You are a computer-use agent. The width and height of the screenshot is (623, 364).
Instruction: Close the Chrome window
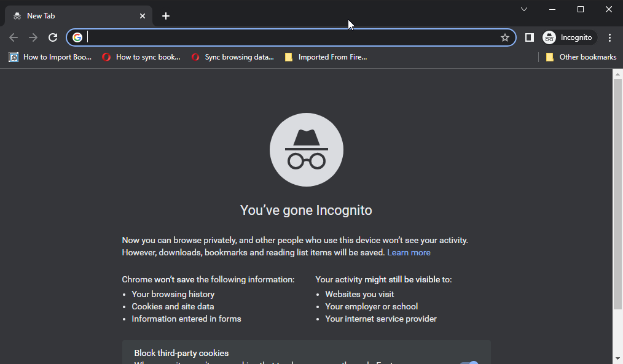tap(609, 9)
